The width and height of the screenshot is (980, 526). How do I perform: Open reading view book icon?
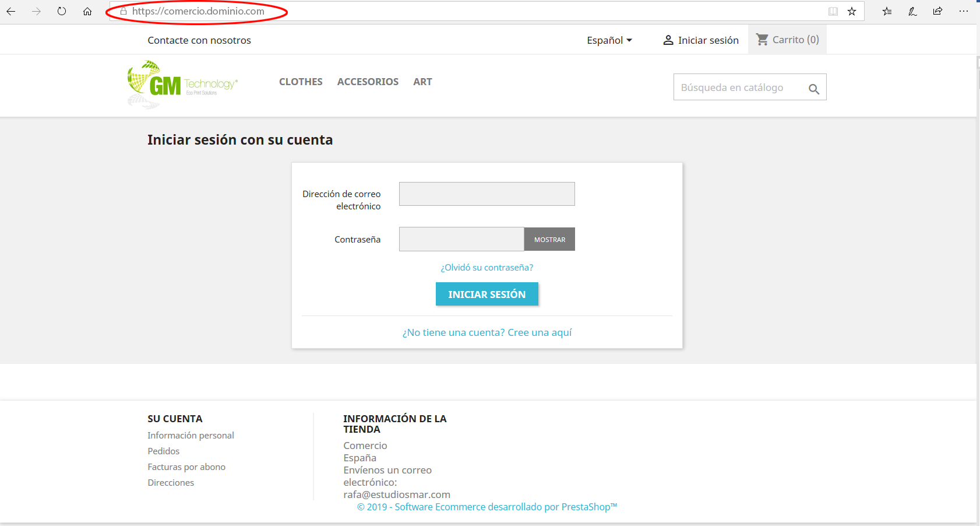[833, 11]
